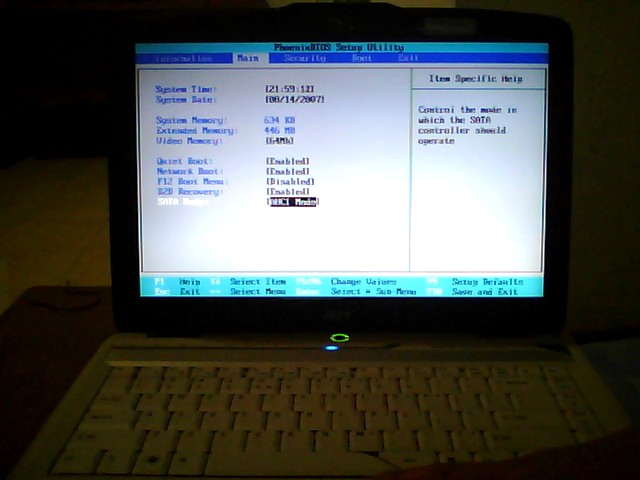Click the Network Boot label
640x480 pixels.
pyautogui.click(x=190, y=171)
